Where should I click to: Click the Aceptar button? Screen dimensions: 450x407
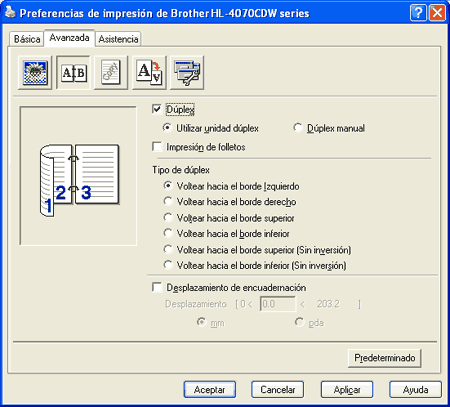coord(210,389)
